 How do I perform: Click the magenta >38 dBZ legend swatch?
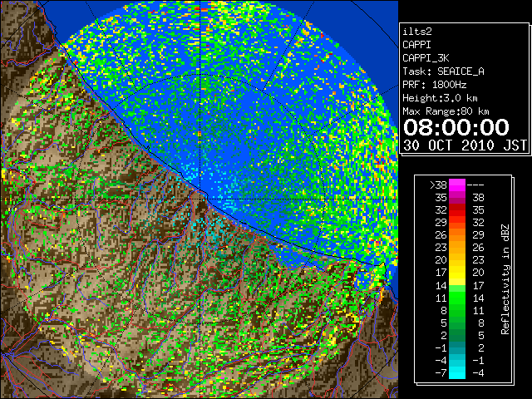tap(457, 185)
